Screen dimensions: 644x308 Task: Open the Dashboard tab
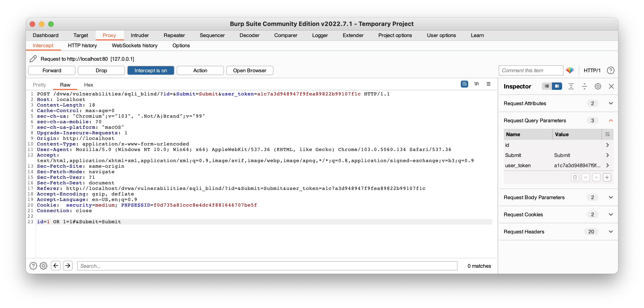pyautogui.click(x=46, y=35)
